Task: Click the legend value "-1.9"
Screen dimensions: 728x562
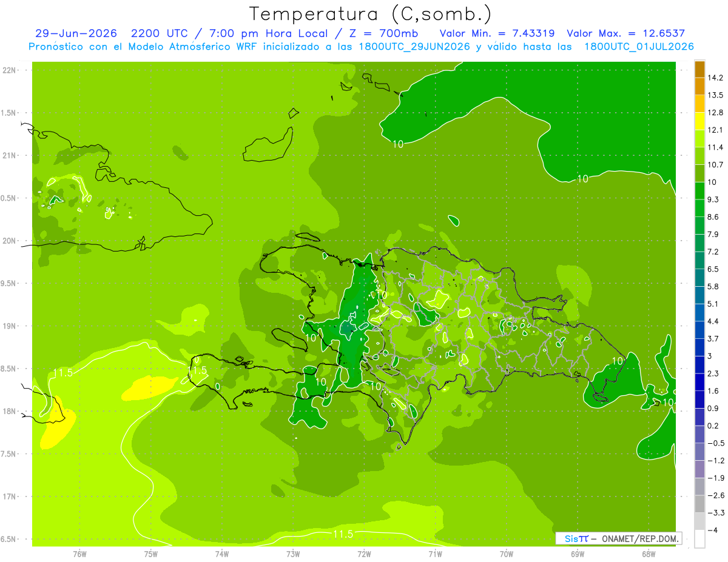Action: click(715, 478)
